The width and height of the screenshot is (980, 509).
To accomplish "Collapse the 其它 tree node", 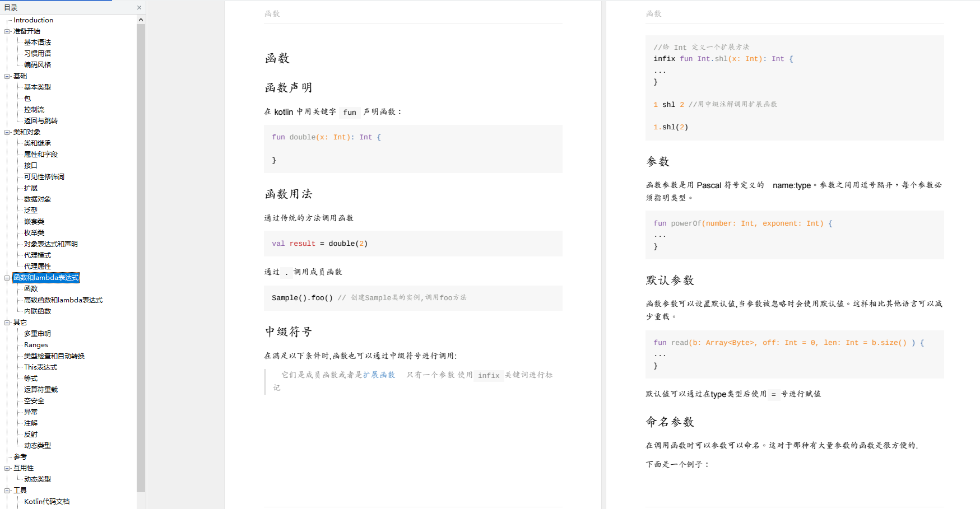I will [7, 323].
